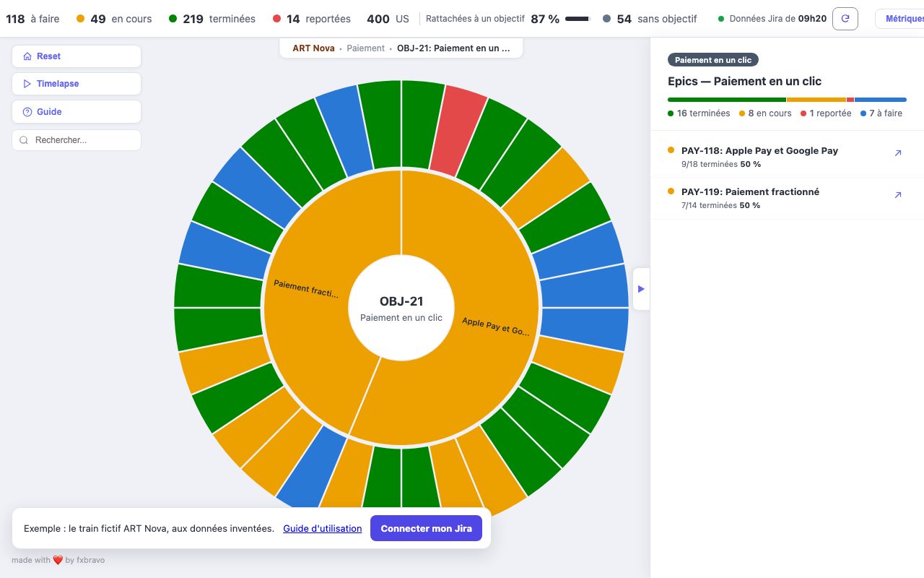
Task: Click the 1 reportée legend entry
Action: point(826,113)
